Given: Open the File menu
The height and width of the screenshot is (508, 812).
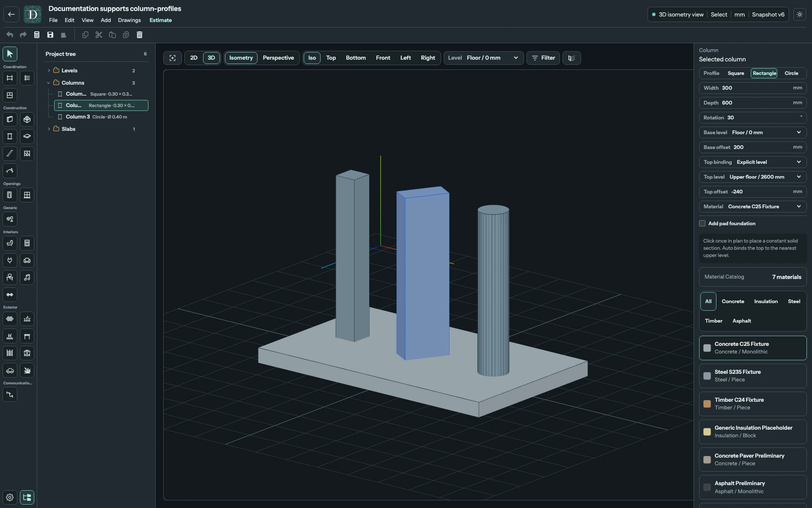Looking at the screenshot, I should pos(53,20).
